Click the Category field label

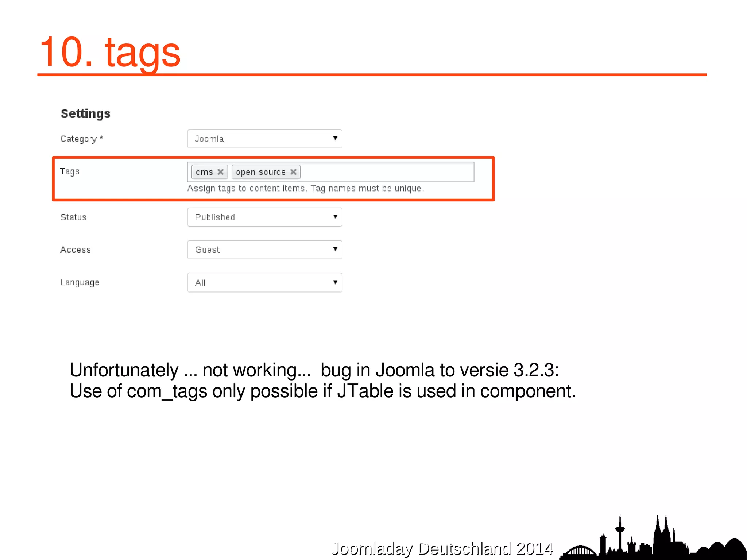[82, 139]
